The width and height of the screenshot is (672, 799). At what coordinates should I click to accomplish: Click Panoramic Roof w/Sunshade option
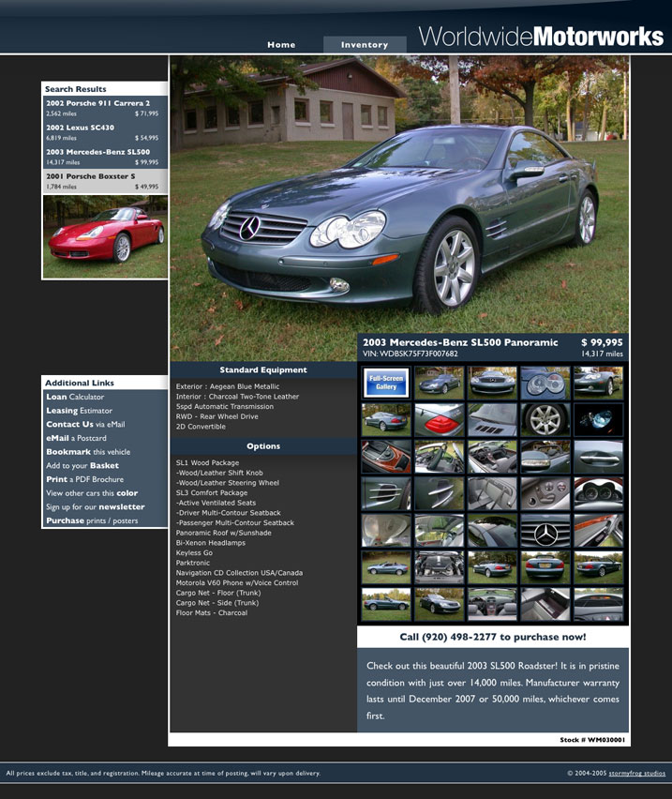point(223,533)
